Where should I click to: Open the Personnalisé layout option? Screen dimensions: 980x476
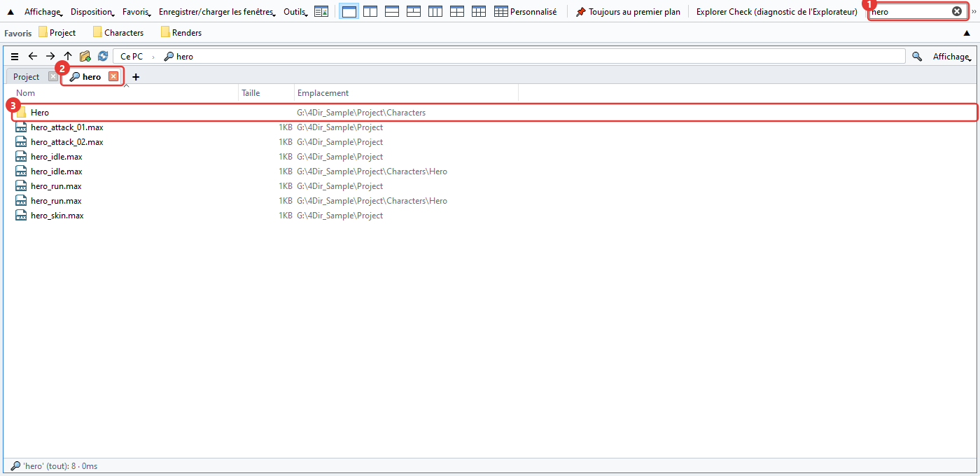[525, 12]
